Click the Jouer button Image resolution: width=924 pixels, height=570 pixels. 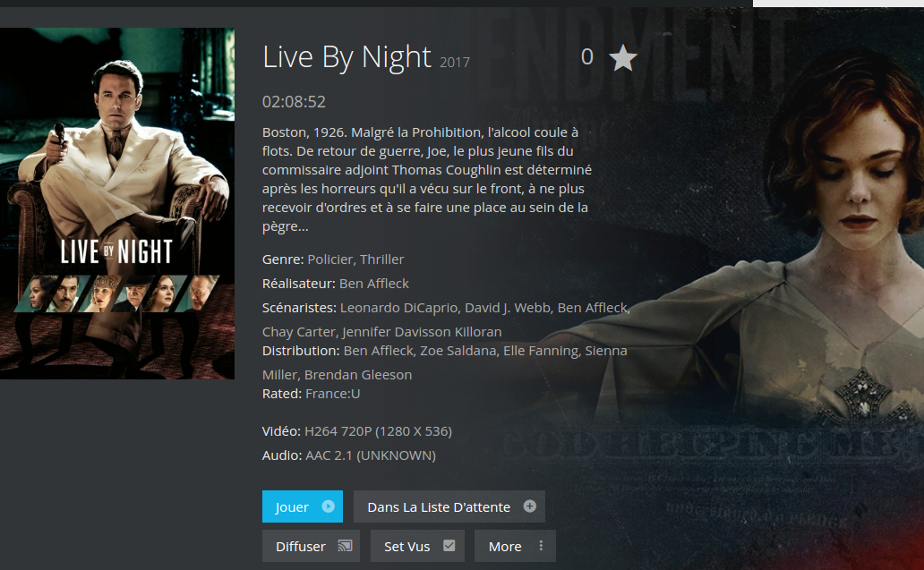pyautogui.click(x=303, y=506)
